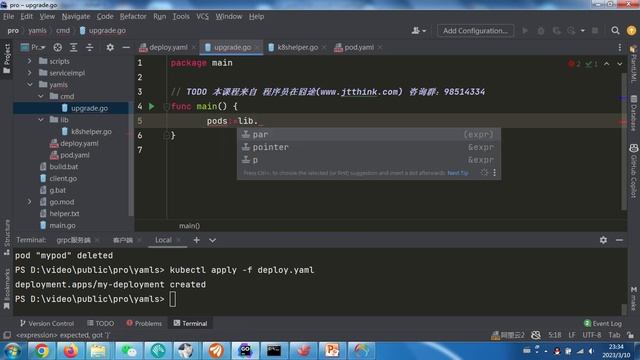Open the Navigate menu
Image resolution: width=640 pixels, height=360 pixels.
click(76, 17)
